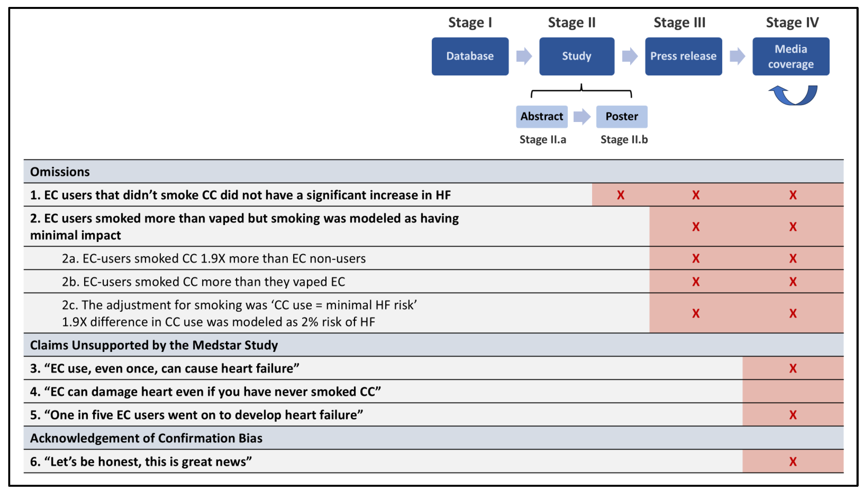The height and width of the screenshot is (495, 868).
Task: Select the Abstract box
Action: (542, 117)
